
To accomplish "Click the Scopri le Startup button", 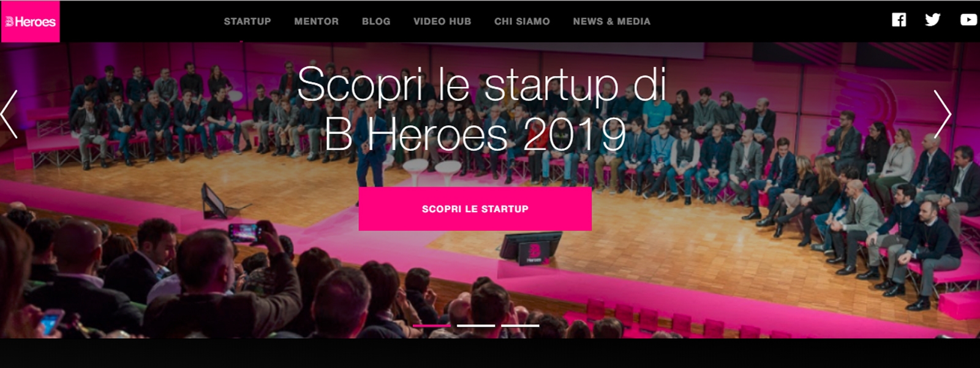I will click(x=475, y=209).
